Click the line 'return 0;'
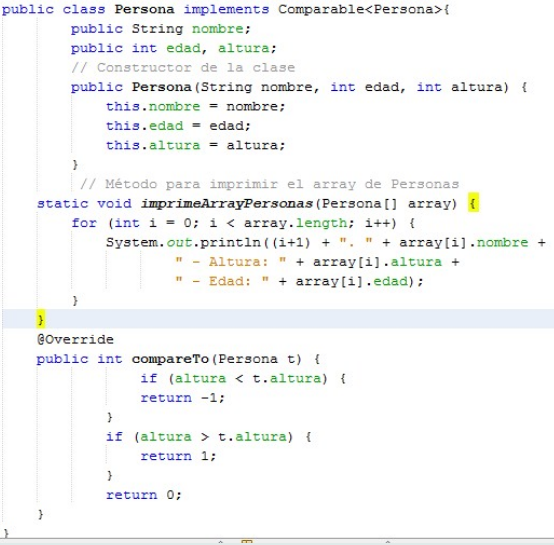The width and height of the screenshot is (554, 545). coord(143,495)
